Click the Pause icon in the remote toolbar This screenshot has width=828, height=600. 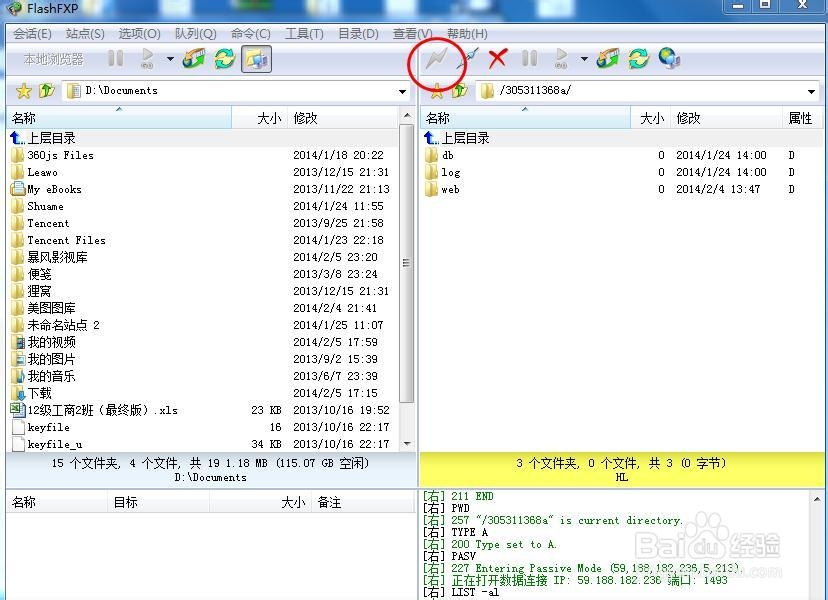coord(529,59)
